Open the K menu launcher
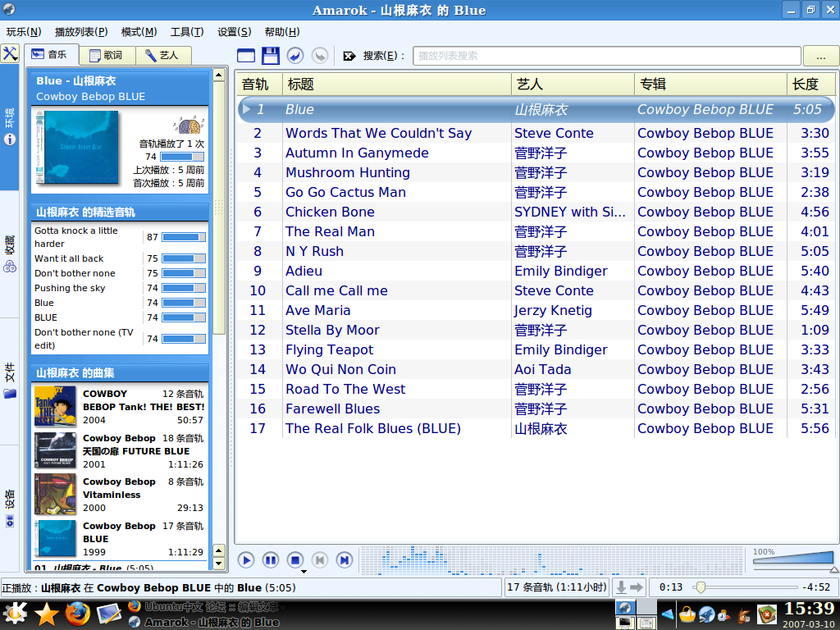This screenshot has height=630, width=840. tap(15, 614)
